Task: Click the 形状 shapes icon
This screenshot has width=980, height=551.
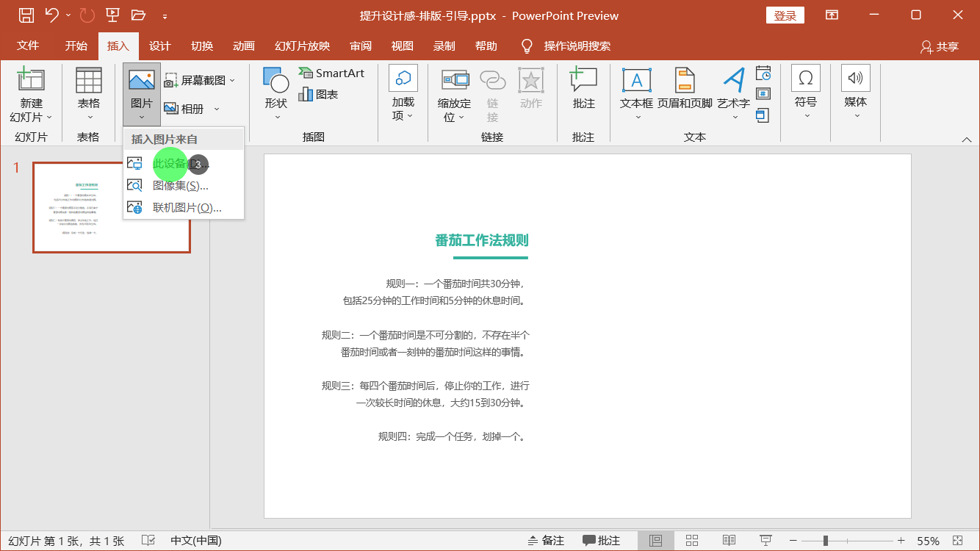Action: (275, 80)
